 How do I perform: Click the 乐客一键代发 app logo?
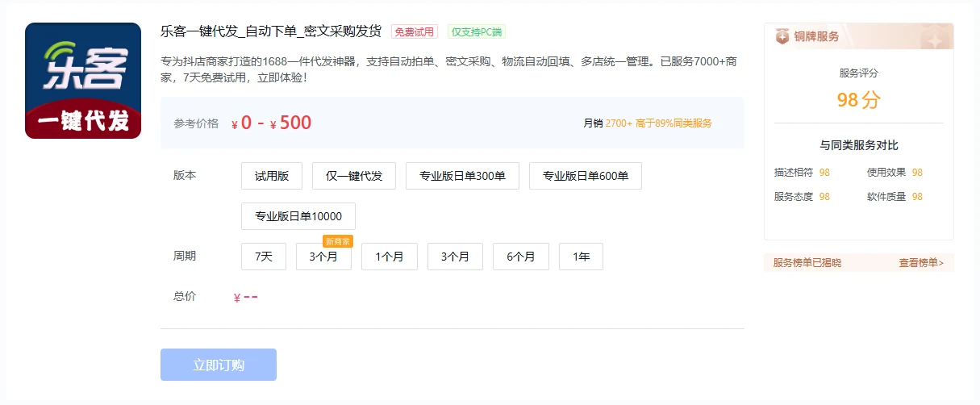click(83, 81)
